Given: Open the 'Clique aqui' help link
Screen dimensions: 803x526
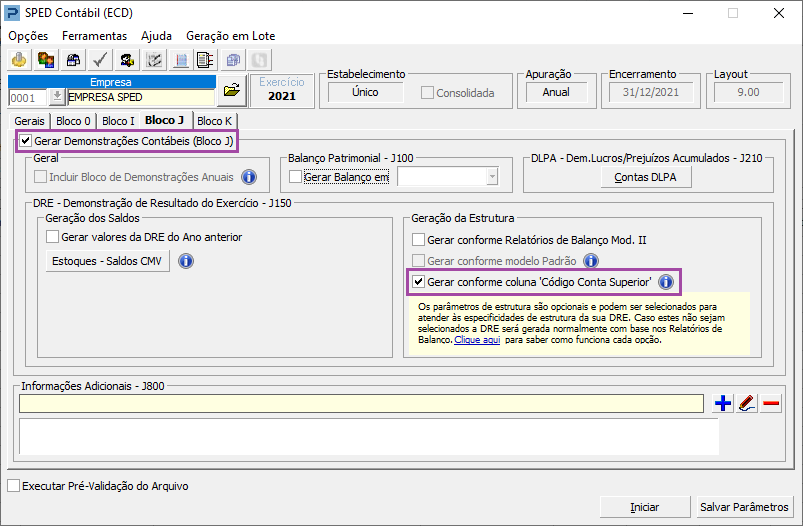Looking at the screenshot, I should (477, 340).
